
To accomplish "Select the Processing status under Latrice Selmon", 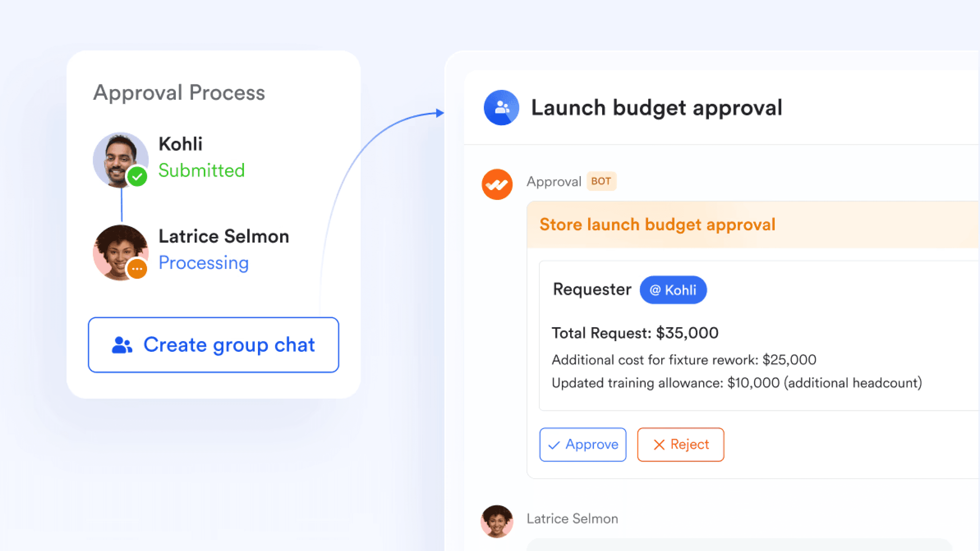I will pos(204,263).
